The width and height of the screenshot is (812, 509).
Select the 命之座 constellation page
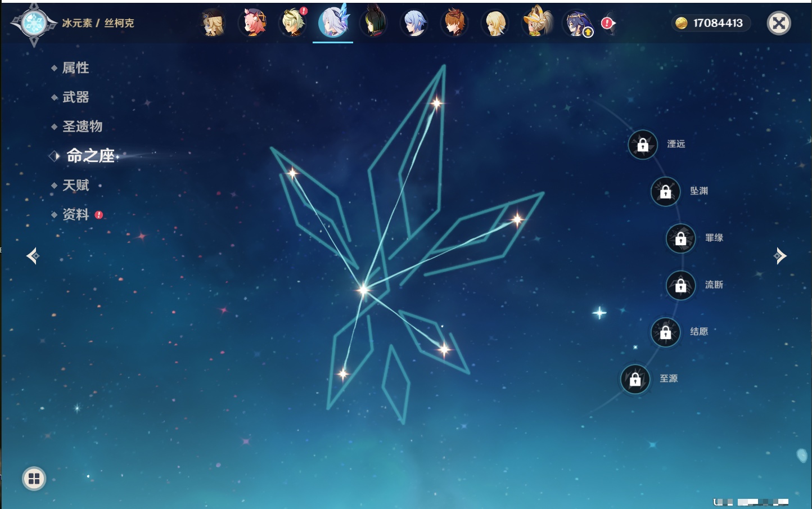click(90, 156)
